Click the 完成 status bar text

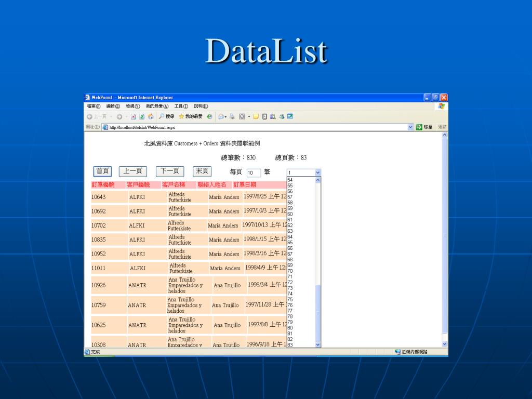(x=96, y=352)
